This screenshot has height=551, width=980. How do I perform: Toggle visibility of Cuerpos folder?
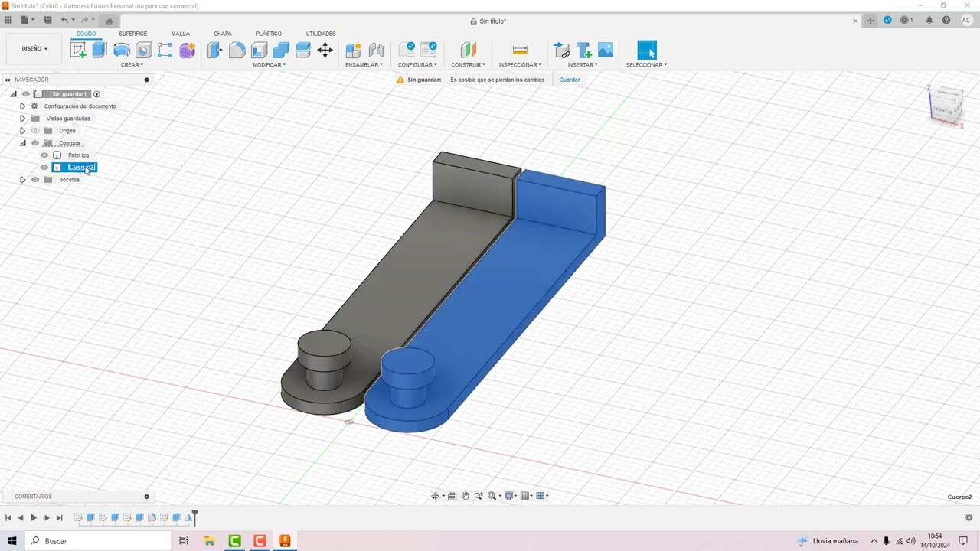35,143
